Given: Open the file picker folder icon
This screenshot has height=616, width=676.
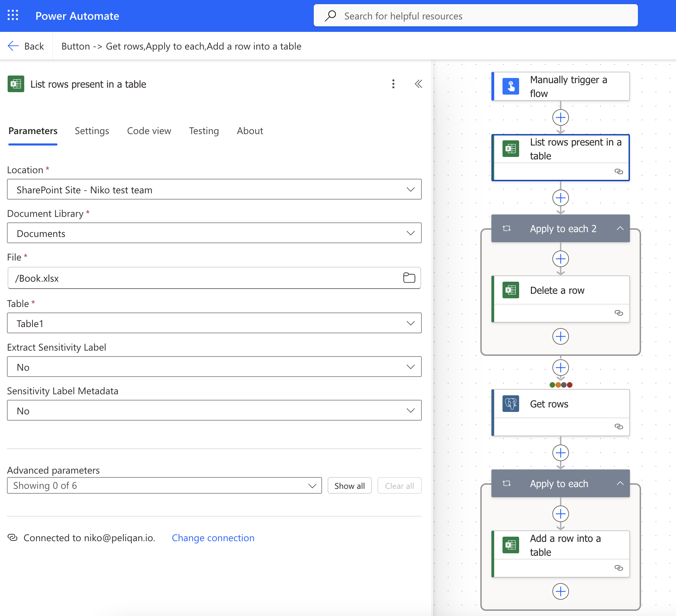Looking at the screenshot, I should 409,278.
